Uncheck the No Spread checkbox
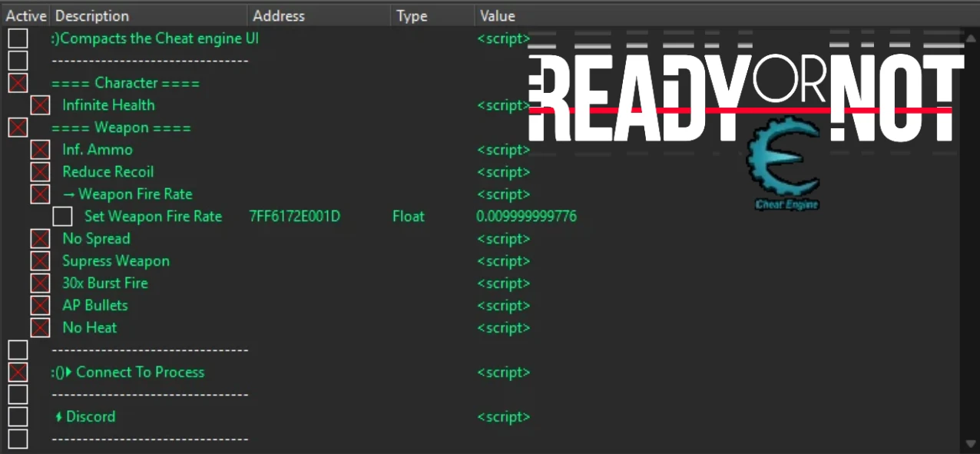980x454 pixels. (40, 239)
